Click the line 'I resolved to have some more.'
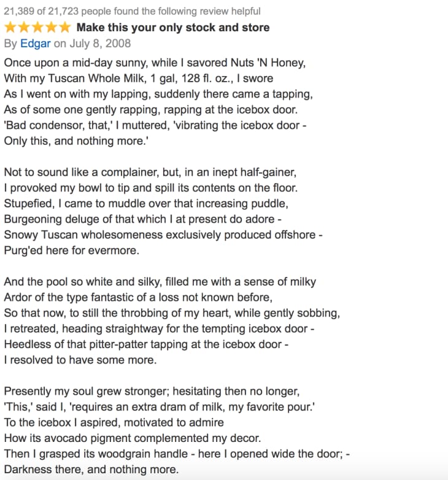This screenshot has width=448, height=480. point(80,360)
